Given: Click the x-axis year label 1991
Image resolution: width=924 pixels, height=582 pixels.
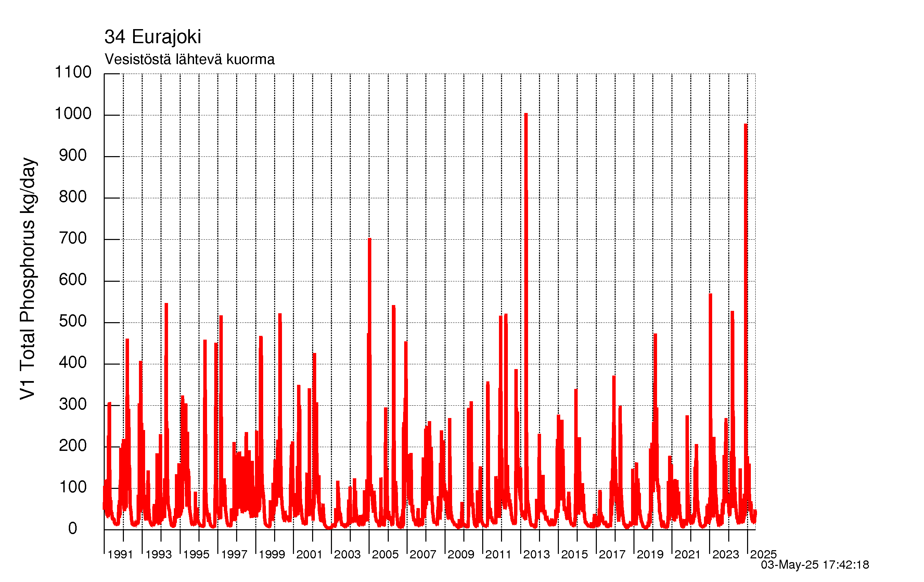Looking at the screenshot, I should (x=120, y=554).
